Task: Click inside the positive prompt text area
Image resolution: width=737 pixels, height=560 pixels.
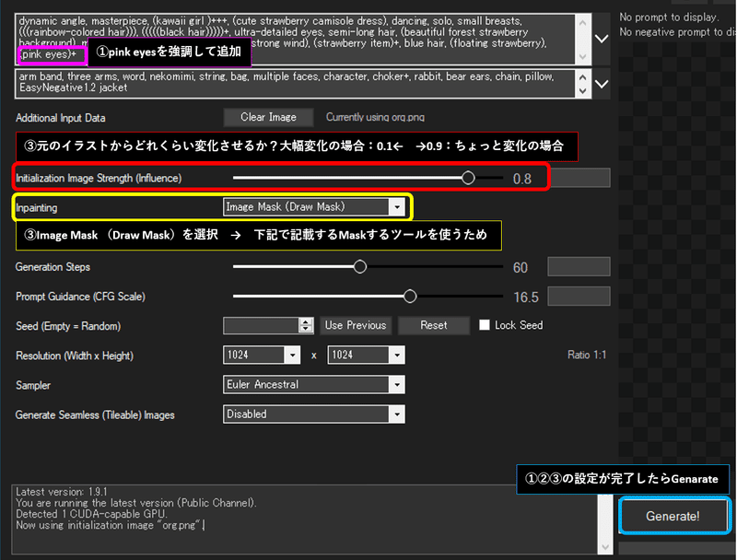Action: click(x=295, y=39)
